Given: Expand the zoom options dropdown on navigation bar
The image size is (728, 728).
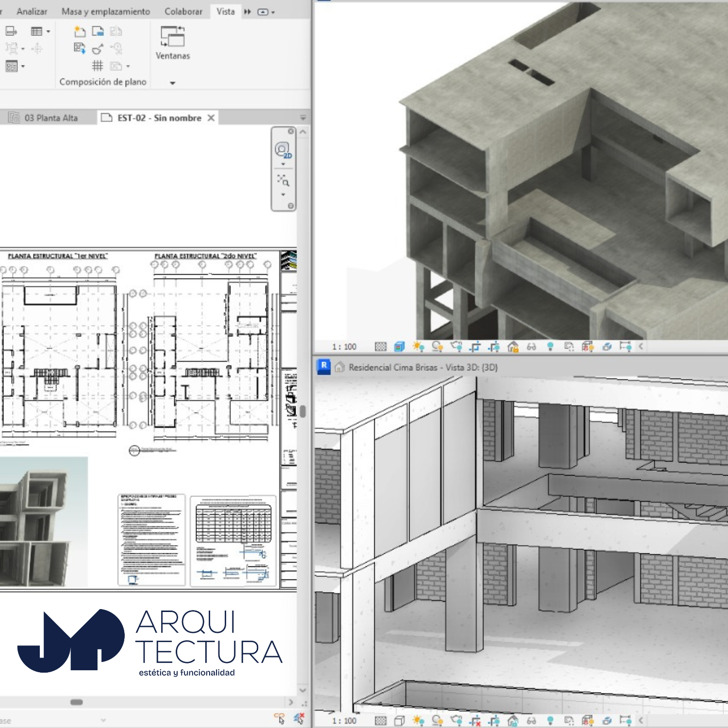Looking at the screenshot, I should click(x=283, y=194).
